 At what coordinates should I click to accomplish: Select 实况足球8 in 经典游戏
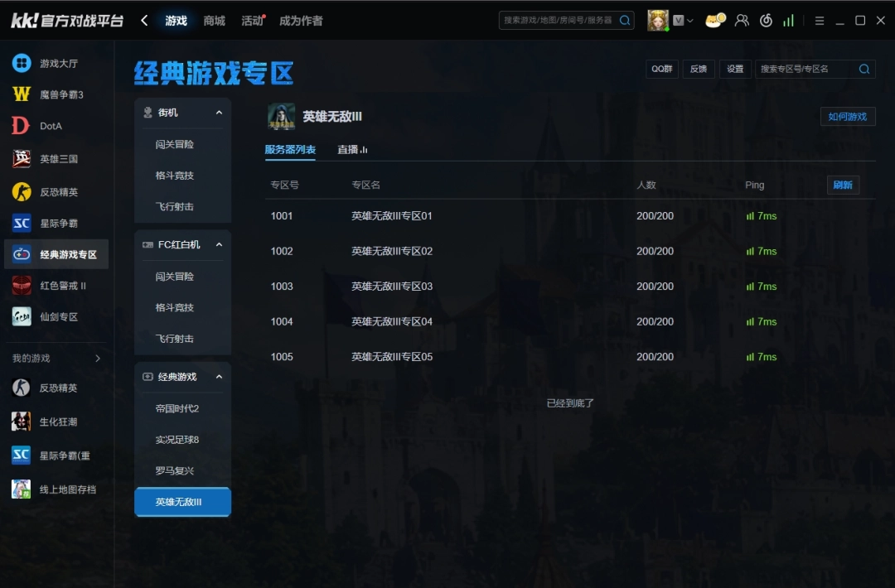click(177, 440)
